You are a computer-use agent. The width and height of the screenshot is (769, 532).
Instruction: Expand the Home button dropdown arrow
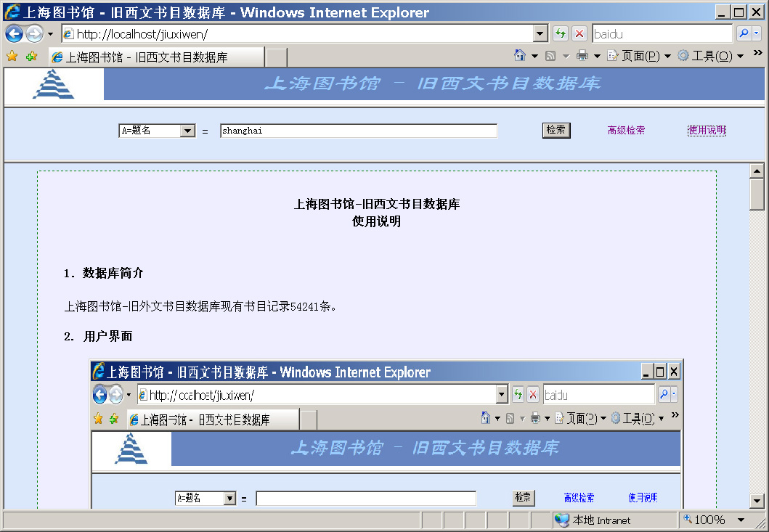(534, 56)
